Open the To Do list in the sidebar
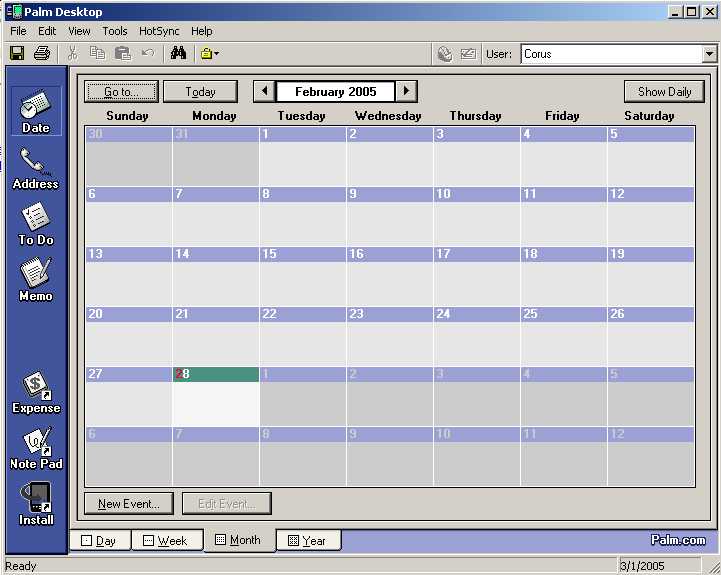This screenshot has width=721, height=575. (x=36, y=224)
